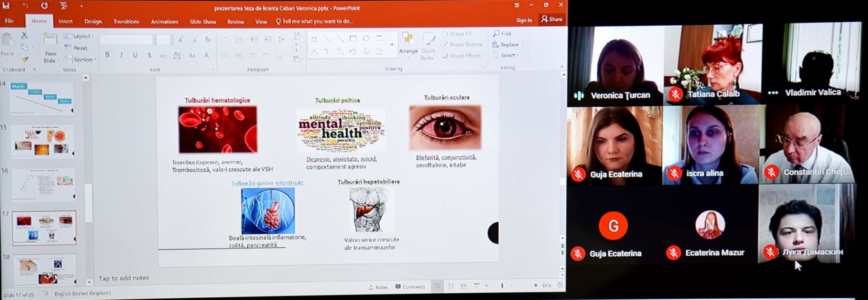Toggle Italic formatting
The height and width of the screenshot is (300, 868).
(121, 55)
